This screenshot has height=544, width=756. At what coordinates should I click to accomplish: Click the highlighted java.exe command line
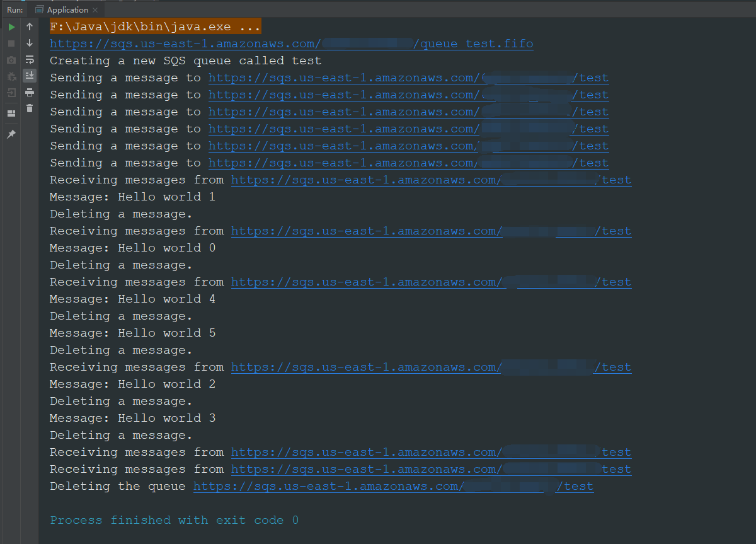coord(154,26)
